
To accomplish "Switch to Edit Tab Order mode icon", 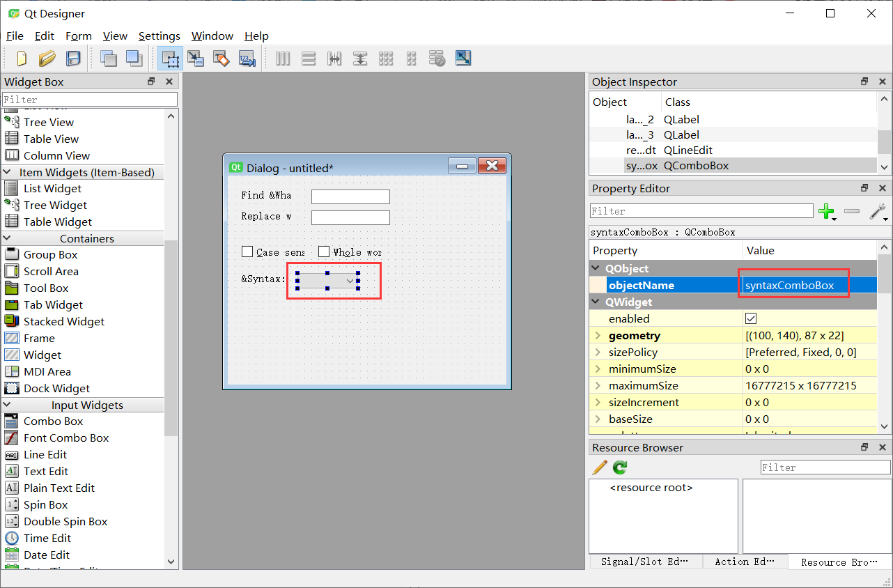I will click(x=247, y=59).
